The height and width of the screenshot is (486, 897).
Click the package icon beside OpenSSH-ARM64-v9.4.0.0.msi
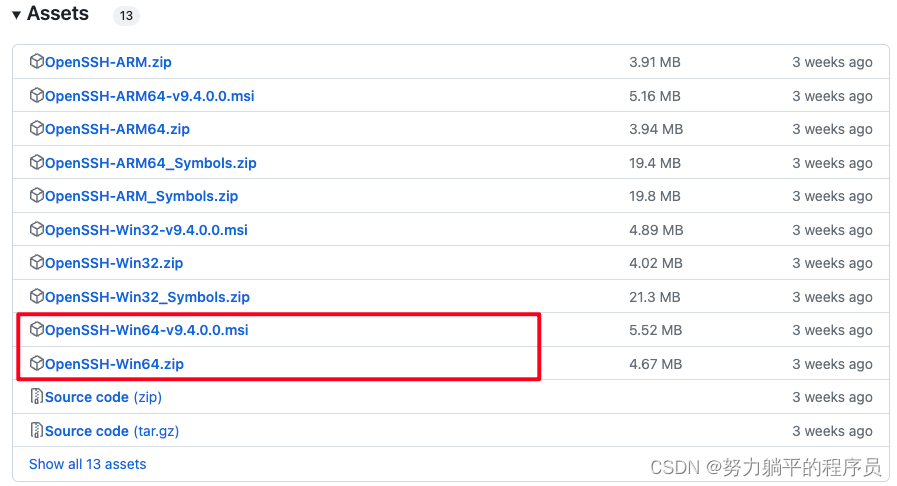tap(37, 95)
